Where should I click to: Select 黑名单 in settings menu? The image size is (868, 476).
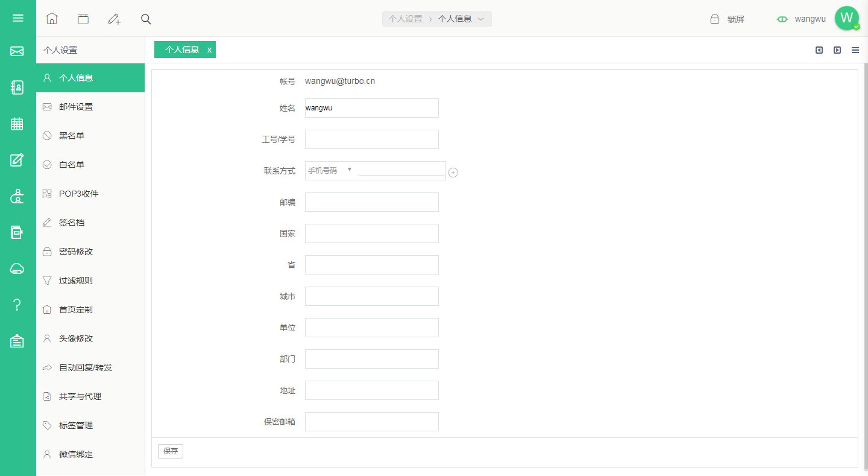click(90, 136)
